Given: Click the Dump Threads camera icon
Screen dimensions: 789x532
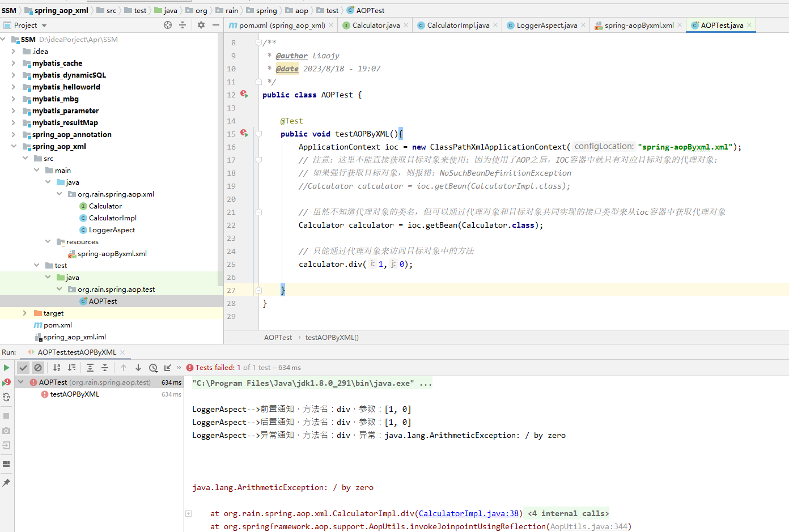Looking at the screenshot, I should coord(6,431).
